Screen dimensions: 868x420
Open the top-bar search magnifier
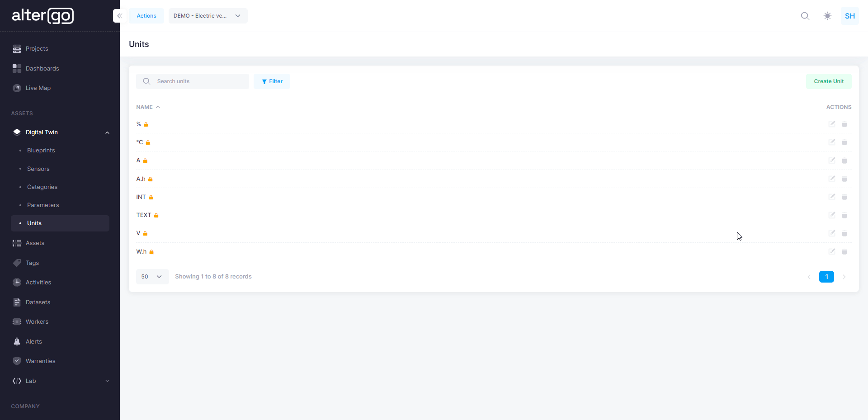(x=805, y=16)
